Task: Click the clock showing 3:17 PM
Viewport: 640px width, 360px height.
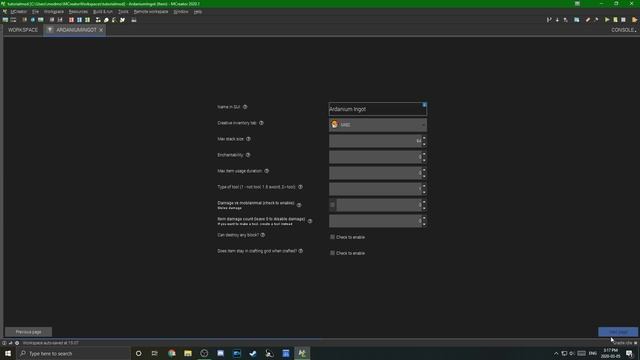Action: click(x=611, y=353)
